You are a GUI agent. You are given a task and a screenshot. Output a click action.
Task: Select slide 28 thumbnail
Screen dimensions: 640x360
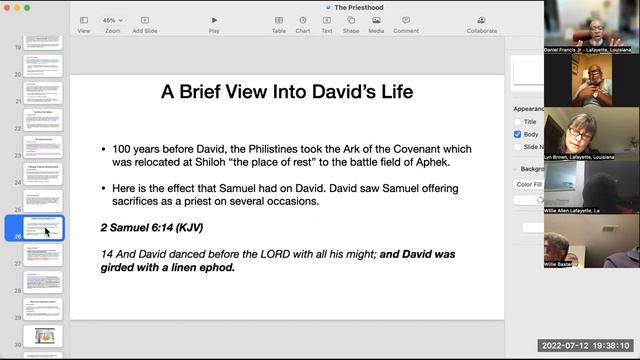(43, 282)
